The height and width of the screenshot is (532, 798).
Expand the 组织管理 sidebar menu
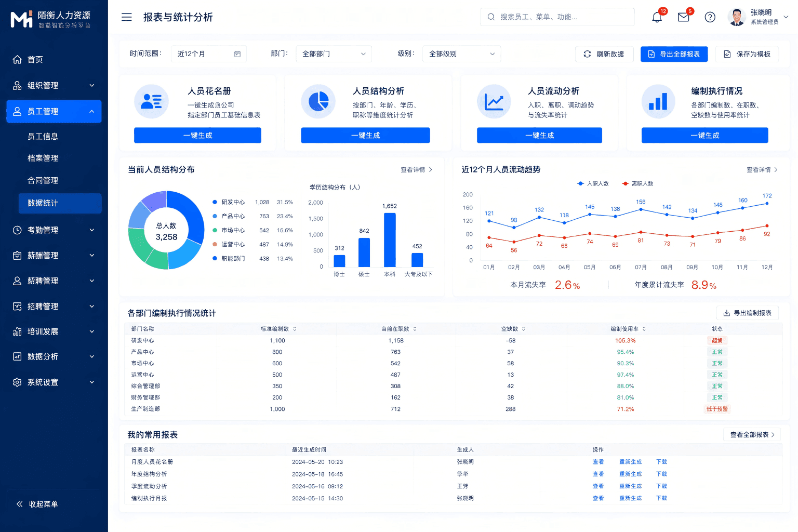tap(54, 85)
